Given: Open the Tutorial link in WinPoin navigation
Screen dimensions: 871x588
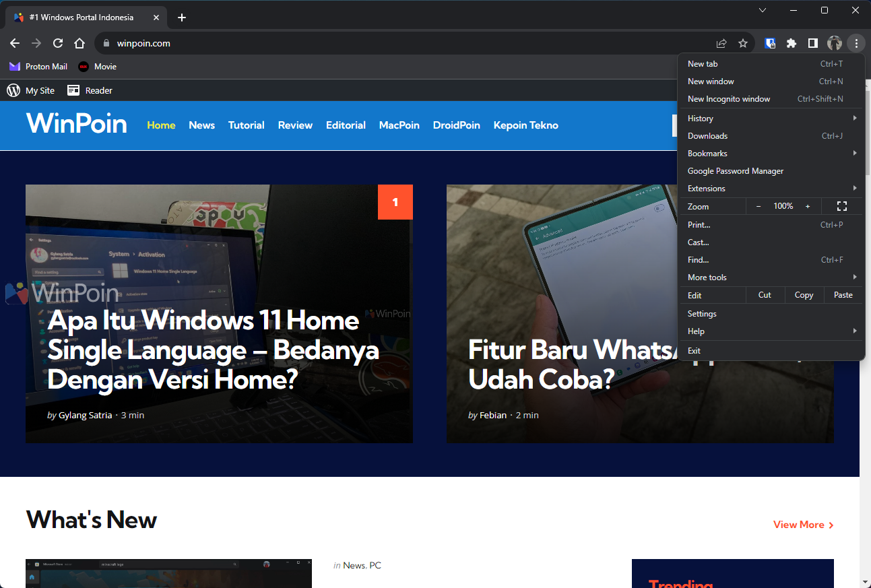Looking at the screenshot, I should (x=246, y=125).
